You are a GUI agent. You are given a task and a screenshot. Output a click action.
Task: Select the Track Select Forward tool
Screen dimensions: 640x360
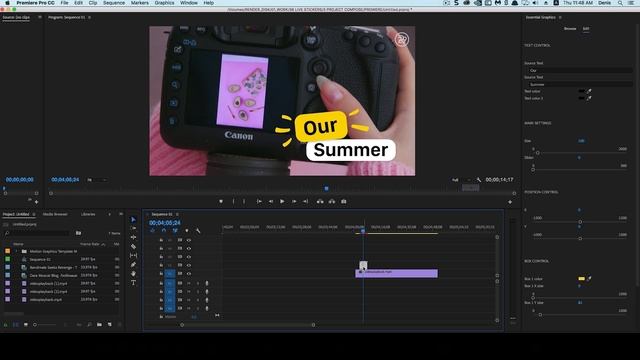pos(133,228)
